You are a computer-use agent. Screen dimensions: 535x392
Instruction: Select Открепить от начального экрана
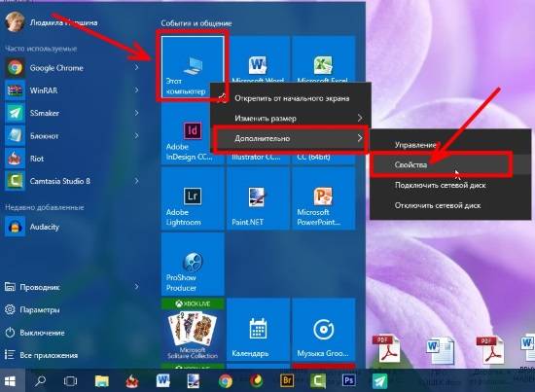pyautogui.click(x=292, y=98)
